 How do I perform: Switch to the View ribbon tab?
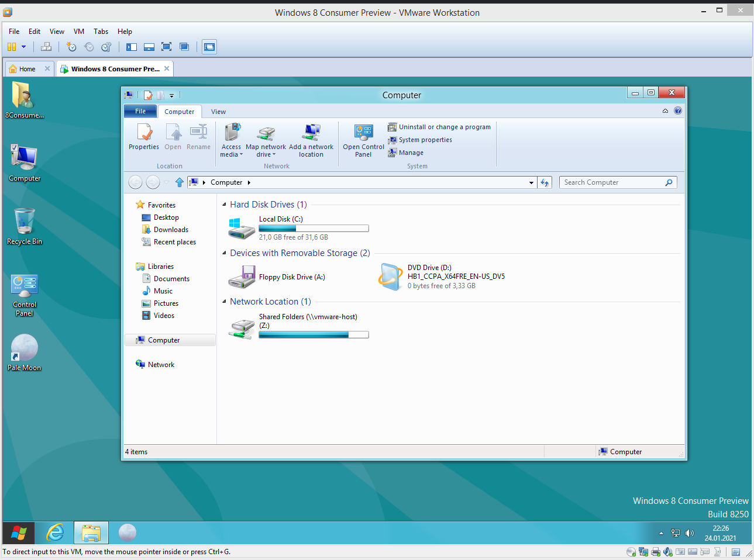point(218,112)
